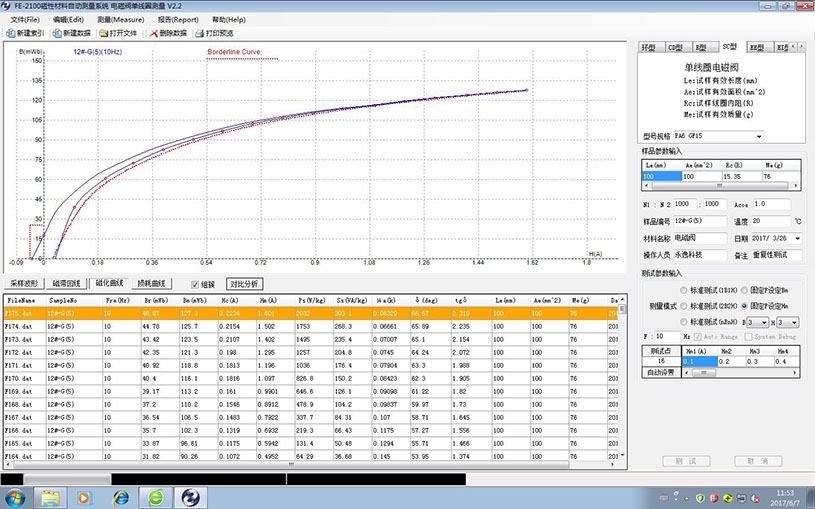
Task: Click the frequency F input showing 10
Action: coord(666,337)
